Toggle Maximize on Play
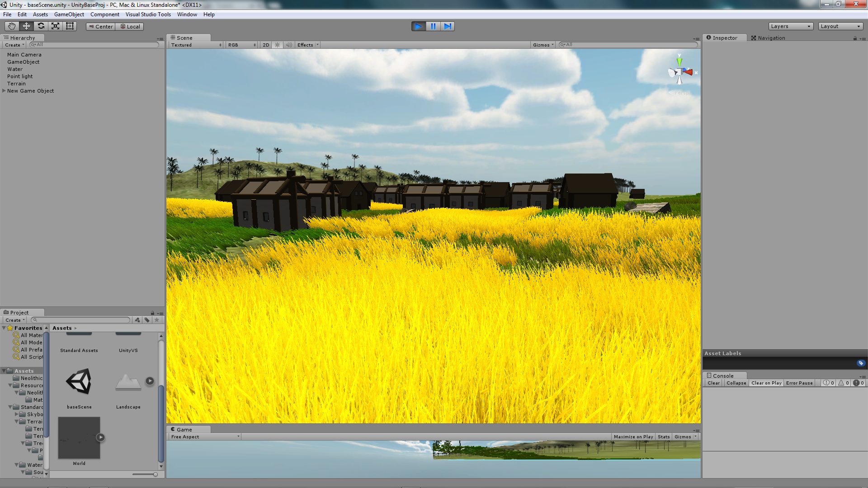This screenshot has height=488, width=868. pyautogui.click(x=633, y=436)
